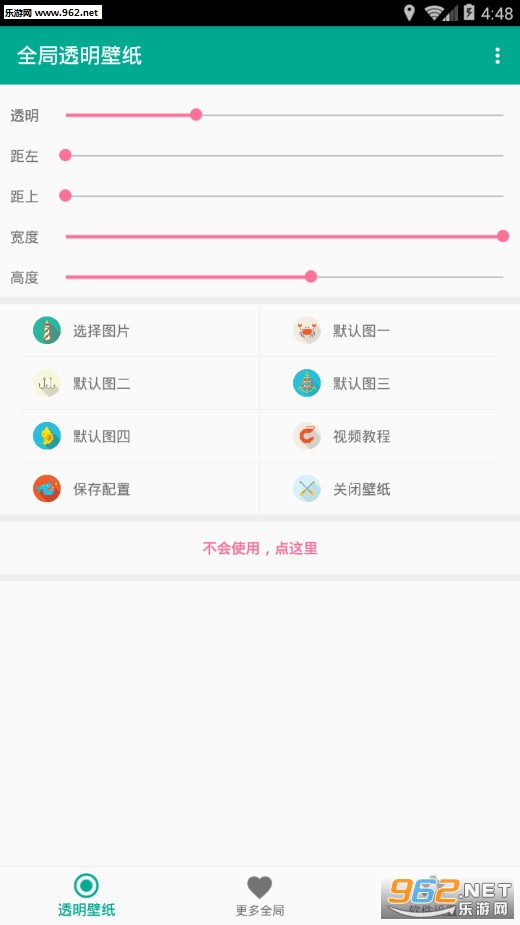The image size is (520, 925).
Task: Pick the seashell icon for 默认图四
Action: coord(47,436)
